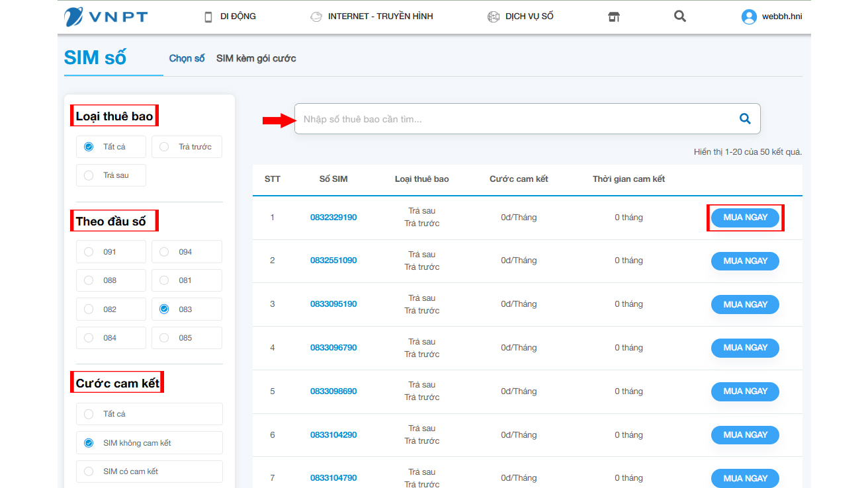
Task: Click the icon next to DỊCH VỤ SỐ
Action: tap(494, 16)
